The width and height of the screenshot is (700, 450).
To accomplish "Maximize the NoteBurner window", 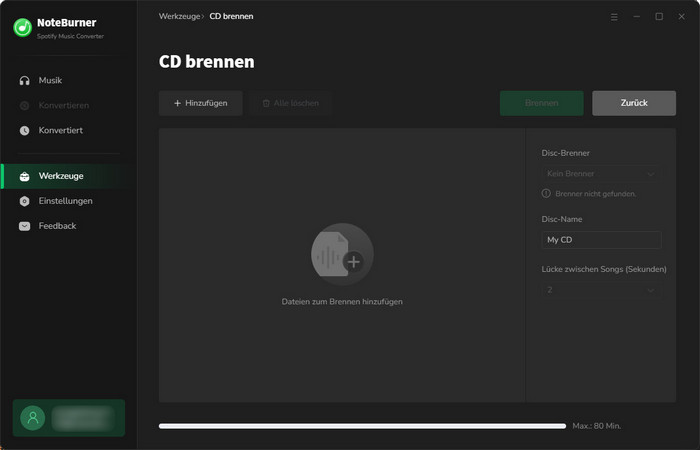I will 659,17.
